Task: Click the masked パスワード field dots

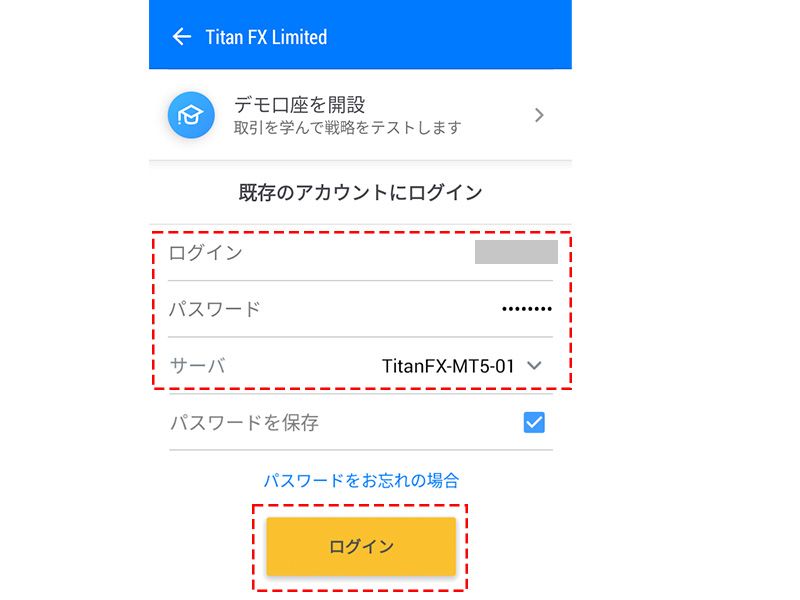Action: [x=527, y=309]
